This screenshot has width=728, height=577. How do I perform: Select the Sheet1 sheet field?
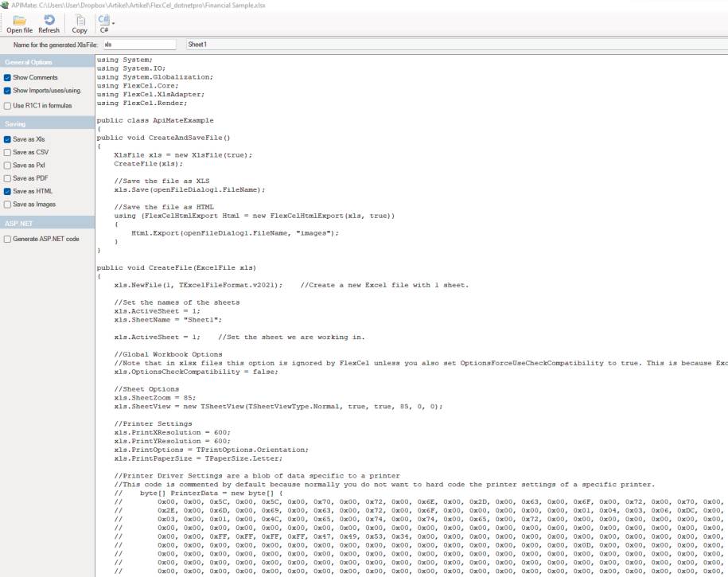pyautogui.click(x=457, y=45)
